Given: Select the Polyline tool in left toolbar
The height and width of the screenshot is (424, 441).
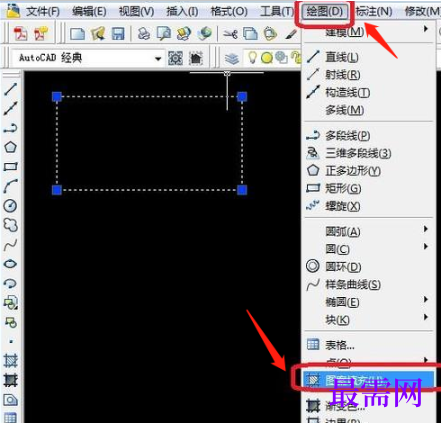Looking at the screenshot, I should click(x=10, y=128).
